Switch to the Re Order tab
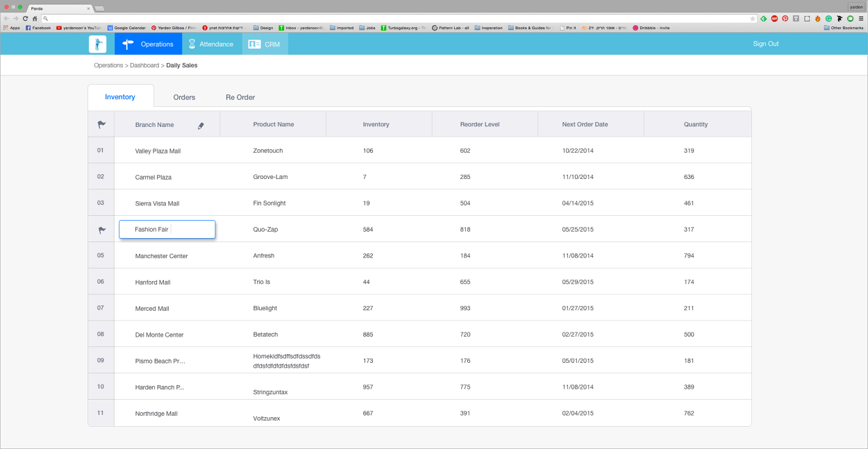This screenshot has height=449, width=868. pyautogui.click(x=240, y=97)
